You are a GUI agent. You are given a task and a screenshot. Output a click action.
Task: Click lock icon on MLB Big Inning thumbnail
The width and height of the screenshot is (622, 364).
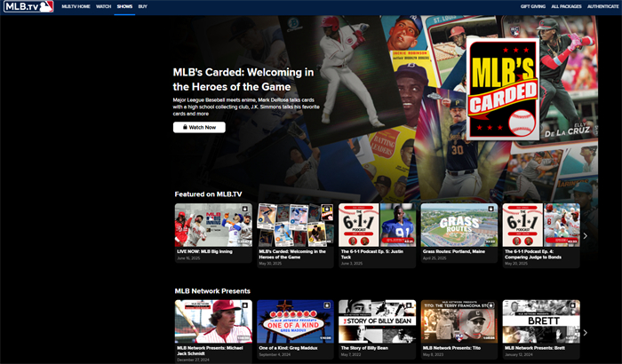pyautogui.click(x=244, y=209)
